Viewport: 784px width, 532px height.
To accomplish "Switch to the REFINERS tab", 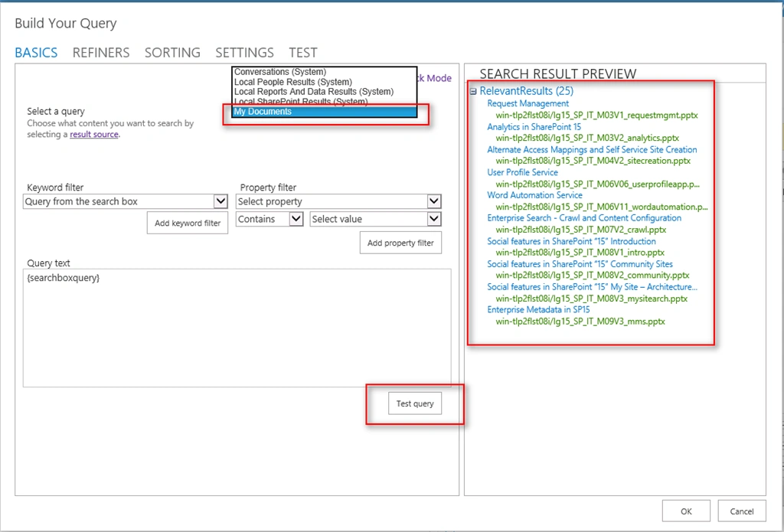I will click(x=101, y=53).
